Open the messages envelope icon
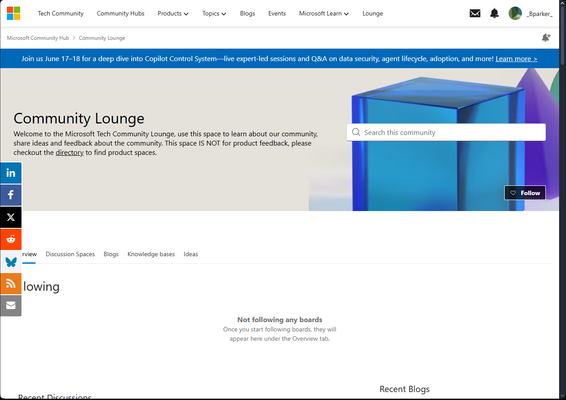566x400 pixels. point(475,13)
